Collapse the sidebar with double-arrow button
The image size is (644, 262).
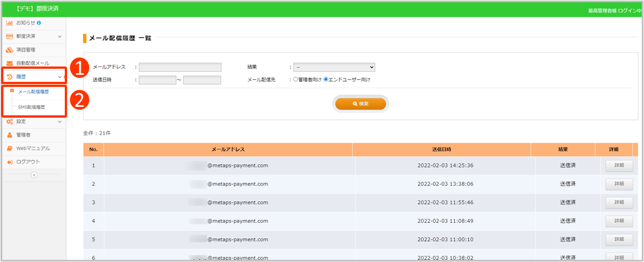click(x=34, y=175)
